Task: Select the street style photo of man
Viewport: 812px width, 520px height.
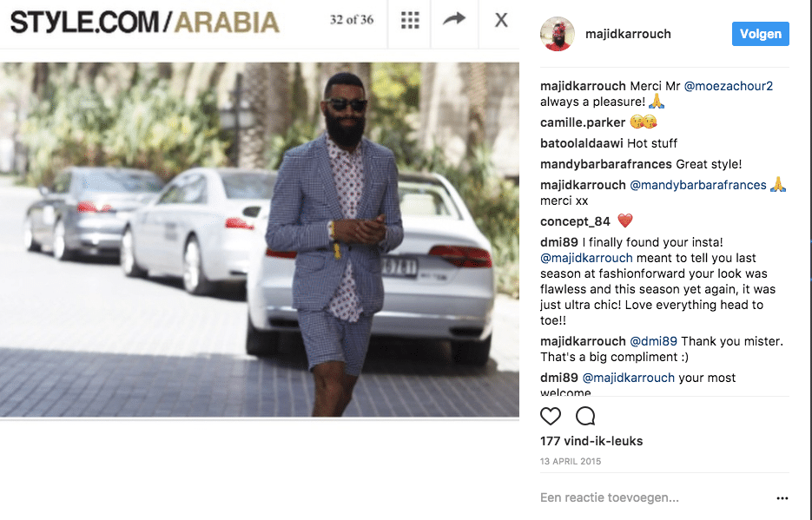Action: [x=260, y=240]
